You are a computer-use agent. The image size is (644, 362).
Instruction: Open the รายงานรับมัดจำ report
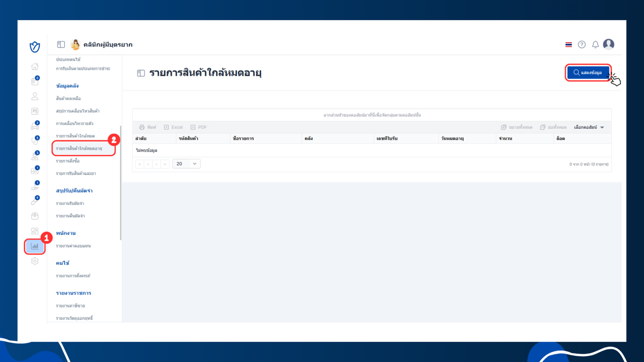(70, 203)
